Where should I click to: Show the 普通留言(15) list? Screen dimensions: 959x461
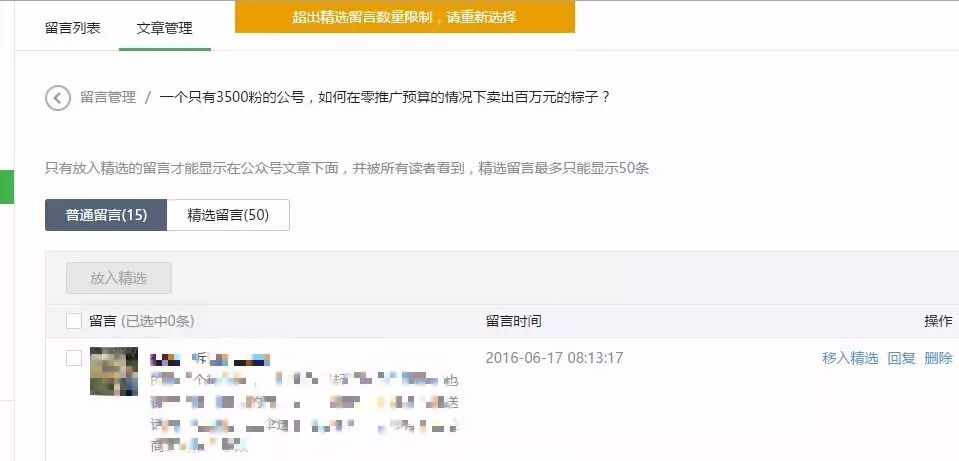tap(106, 215)
